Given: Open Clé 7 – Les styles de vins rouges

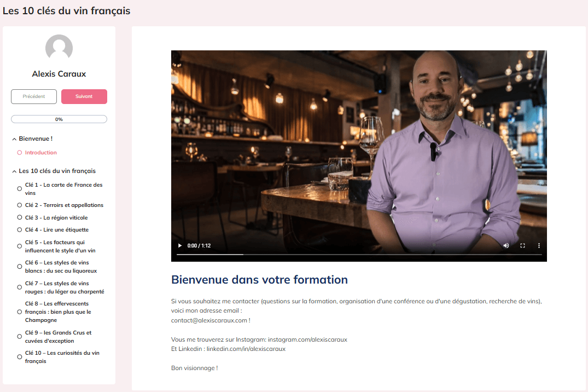Looking at the screenshot, I should [65, 287].
